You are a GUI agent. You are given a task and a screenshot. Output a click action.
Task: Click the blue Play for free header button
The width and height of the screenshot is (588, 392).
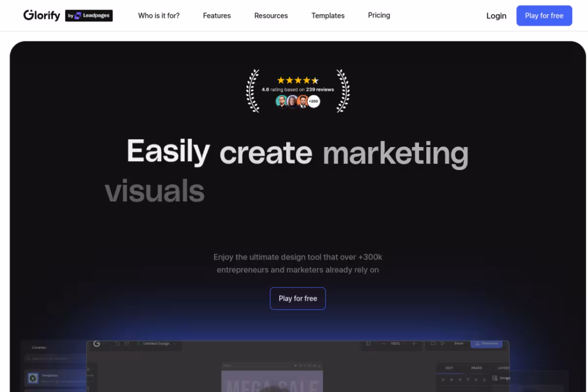click(544, 16)
